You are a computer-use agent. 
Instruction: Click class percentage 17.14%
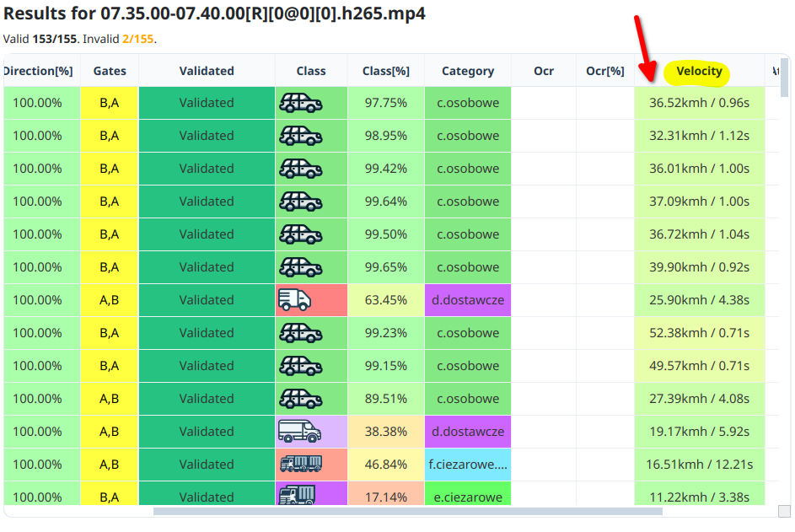[x=386, y=493]
